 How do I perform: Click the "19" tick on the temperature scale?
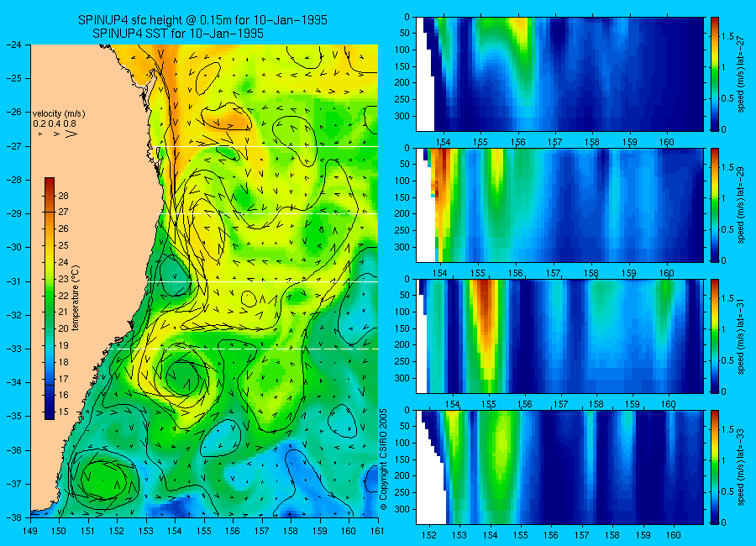click(x=63, y=345)
